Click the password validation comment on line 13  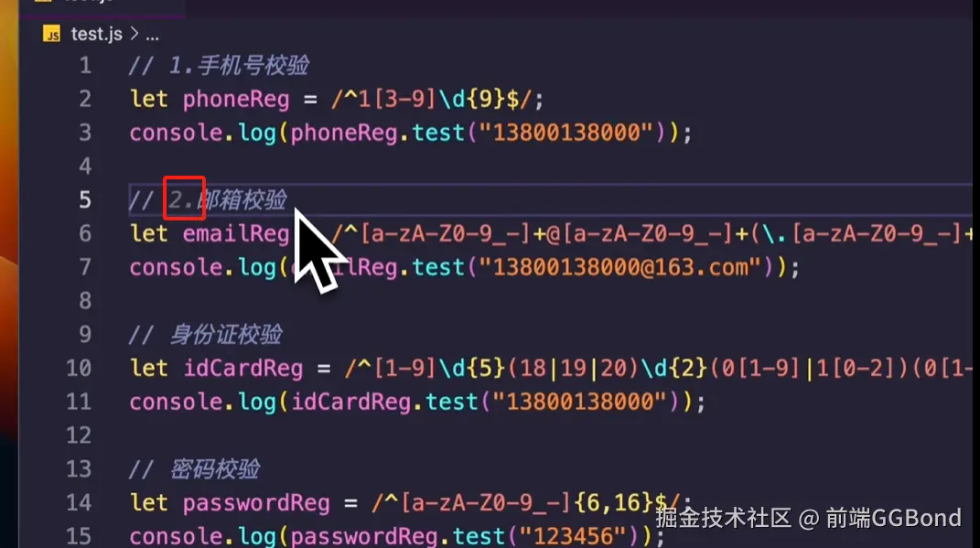(194, 469)
